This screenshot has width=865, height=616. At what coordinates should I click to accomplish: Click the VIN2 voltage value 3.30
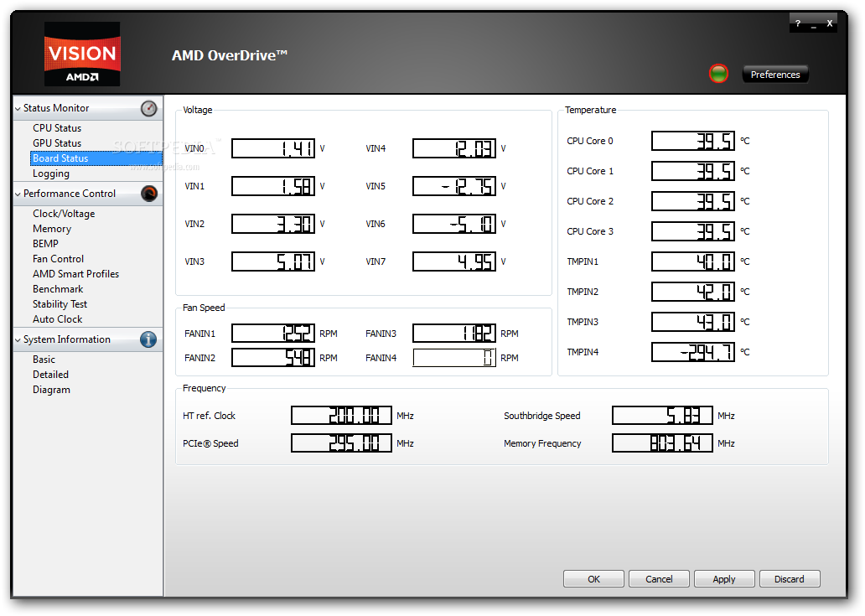(273, 224)
